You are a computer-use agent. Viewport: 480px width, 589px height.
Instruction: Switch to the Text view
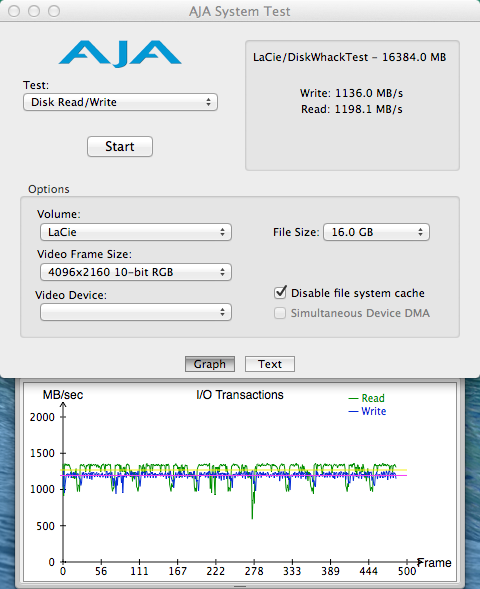(270, 364)
